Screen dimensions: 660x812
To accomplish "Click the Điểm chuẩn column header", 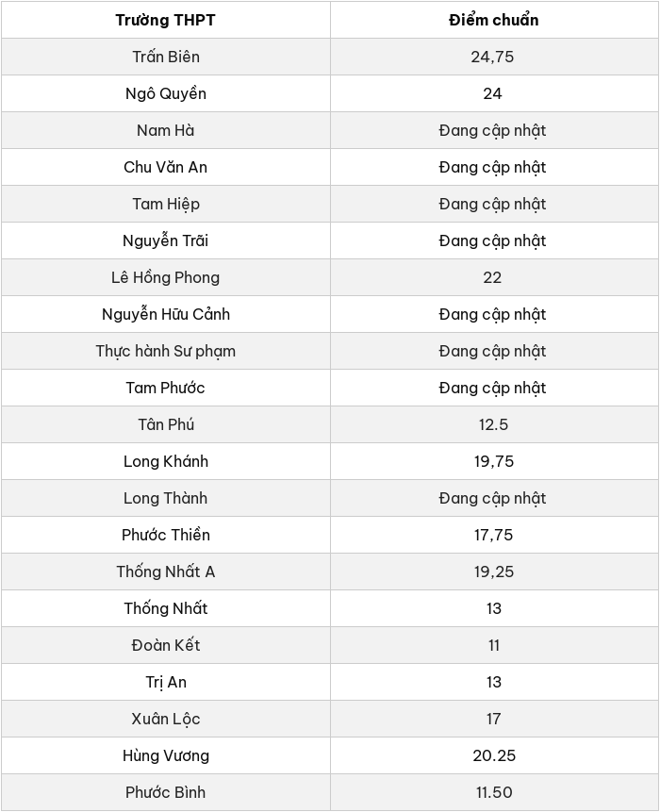I will tap(494, 20).
